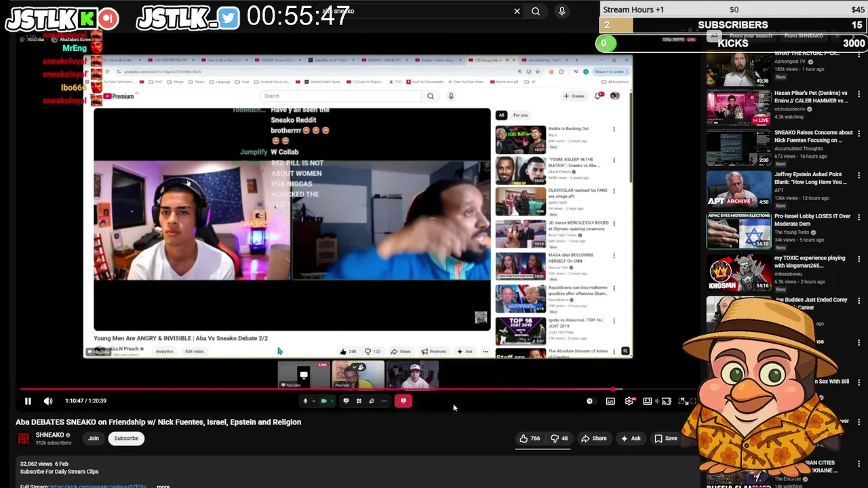The width and height of the screenshot is (868, 488).
Task: Open options menu for my TOXIC experience video
Action: coord(859,259)
